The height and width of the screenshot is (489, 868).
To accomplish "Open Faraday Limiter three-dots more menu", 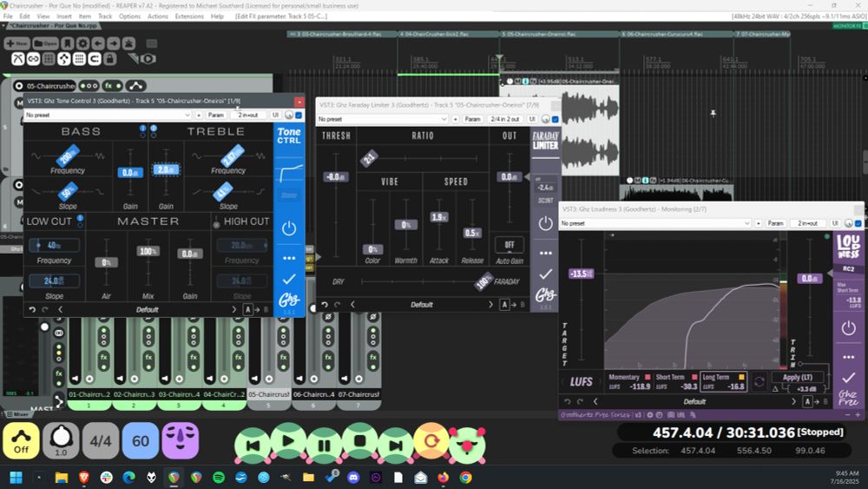I will coord(545,253).
